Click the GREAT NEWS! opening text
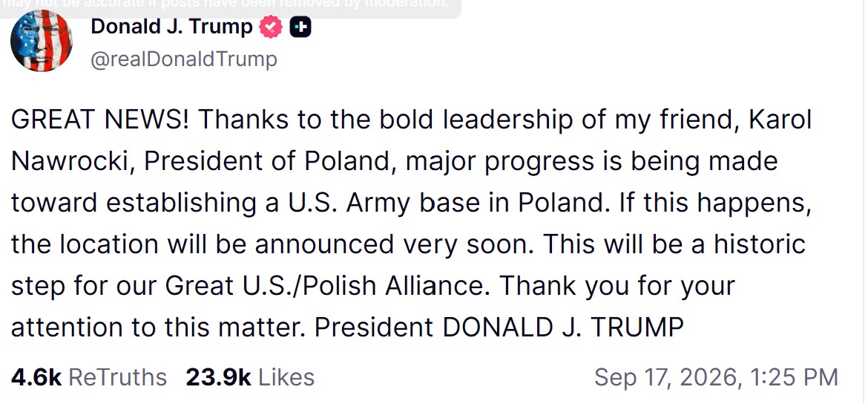Viewport: 868px width, 404px height. pos(99,120)
